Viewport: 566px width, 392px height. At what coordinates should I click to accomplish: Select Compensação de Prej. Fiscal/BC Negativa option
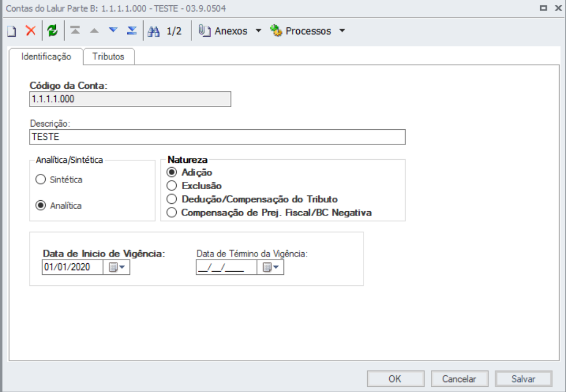pos(171,212)
